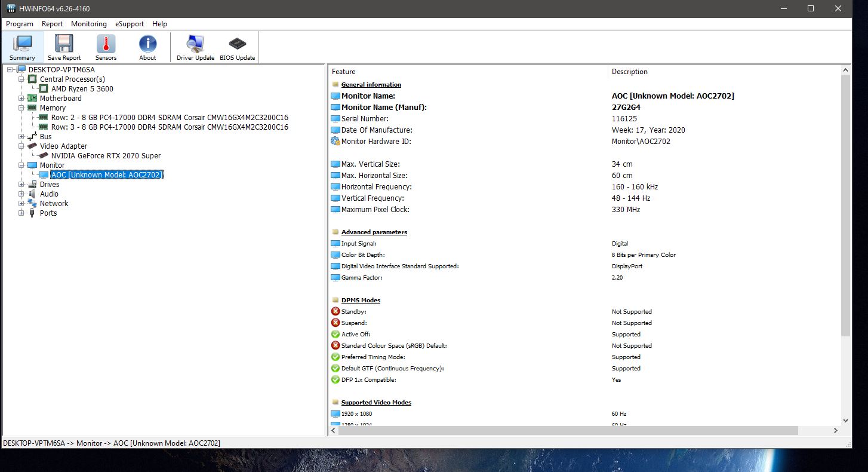This screenshot has height=472, width=868.
Task: Click the Horizontal Frequency 160 - 160 kHz value
Action: pyautogui.click(x=635, y=187)
